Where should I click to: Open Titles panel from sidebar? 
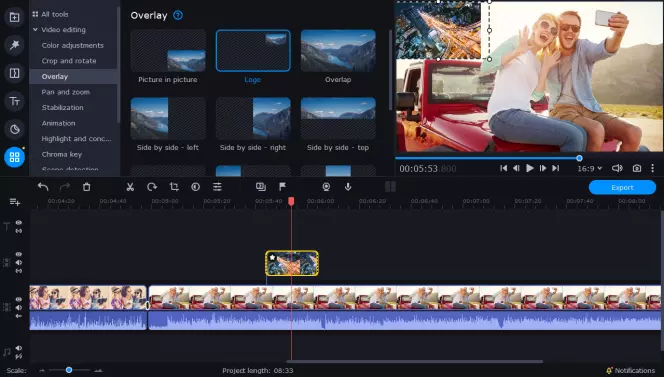14,101
